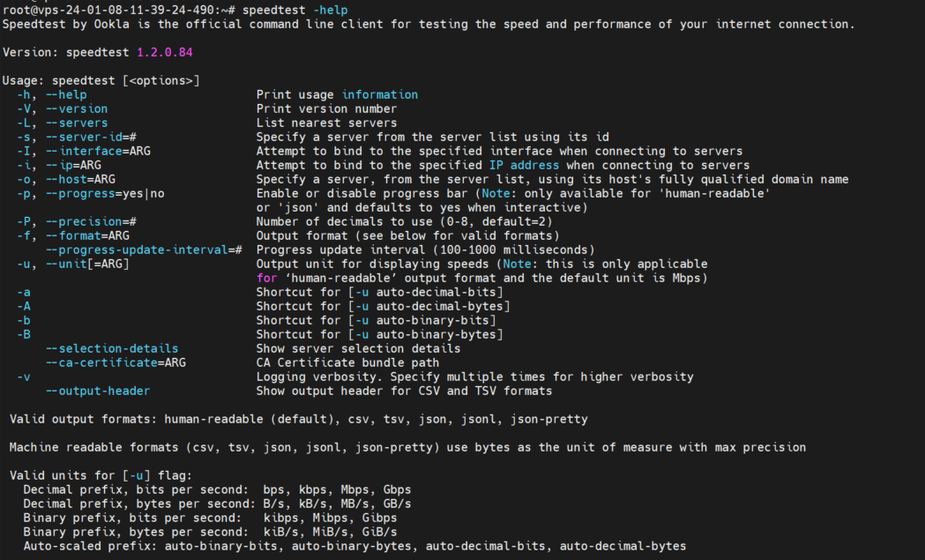
Task: Click the "--selection-details" option
Action: click(112, 348)
